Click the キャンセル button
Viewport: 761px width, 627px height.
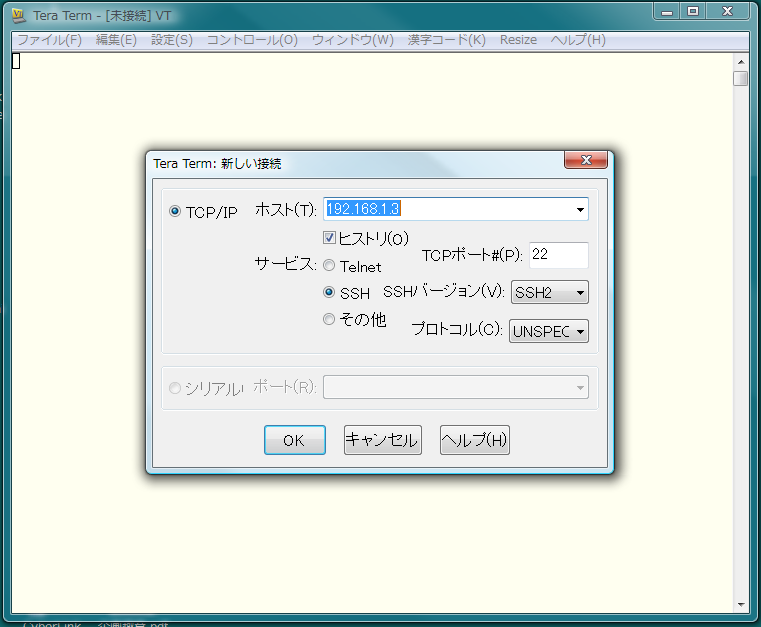click(x=382, y=440)
